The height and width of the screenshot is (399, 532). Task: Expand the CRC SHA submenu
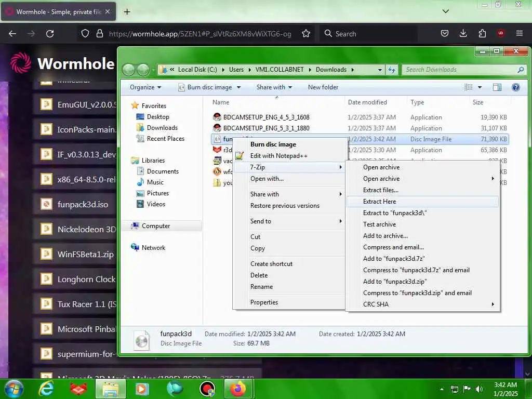[x=422, y=304]
